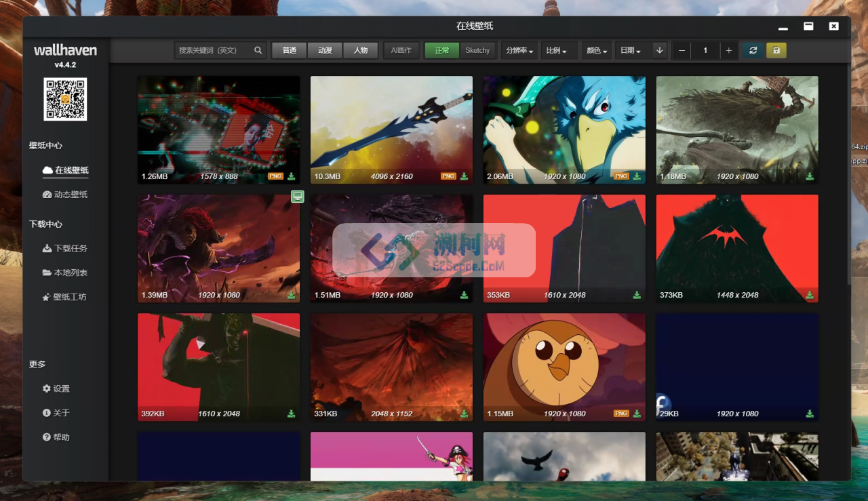The image size is (868, 501).
Task: Download the 1.51MB wallpaper
Action: click(465, 295)
